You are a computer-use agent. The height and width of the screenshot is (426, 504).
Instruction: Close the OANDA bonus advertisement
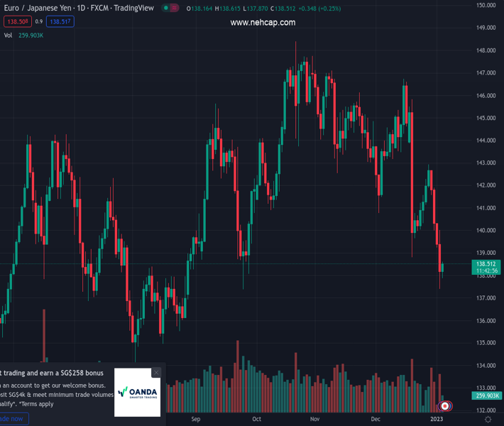[x=156, y=373]
